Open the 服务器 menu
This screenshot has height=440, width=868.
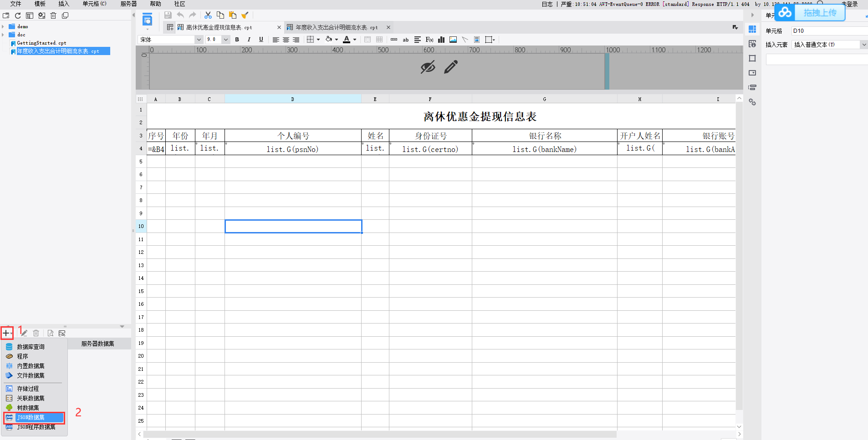128,4
